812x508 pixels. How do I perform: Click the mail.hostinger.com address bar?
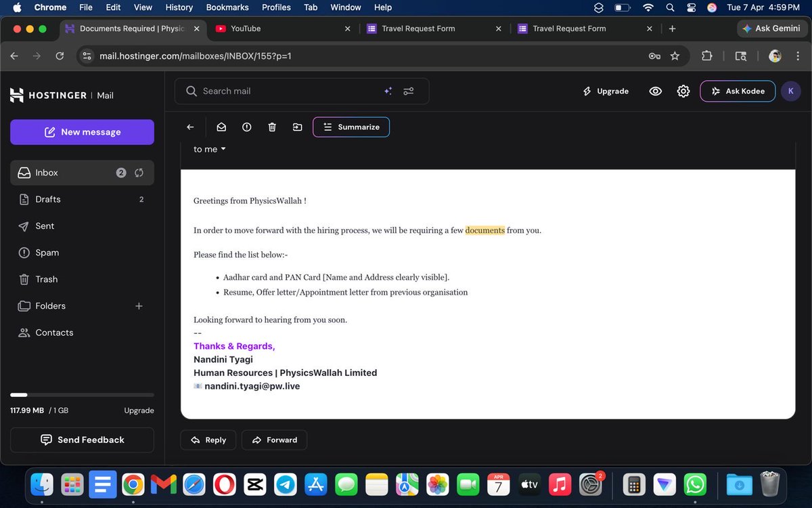[365, 56]
